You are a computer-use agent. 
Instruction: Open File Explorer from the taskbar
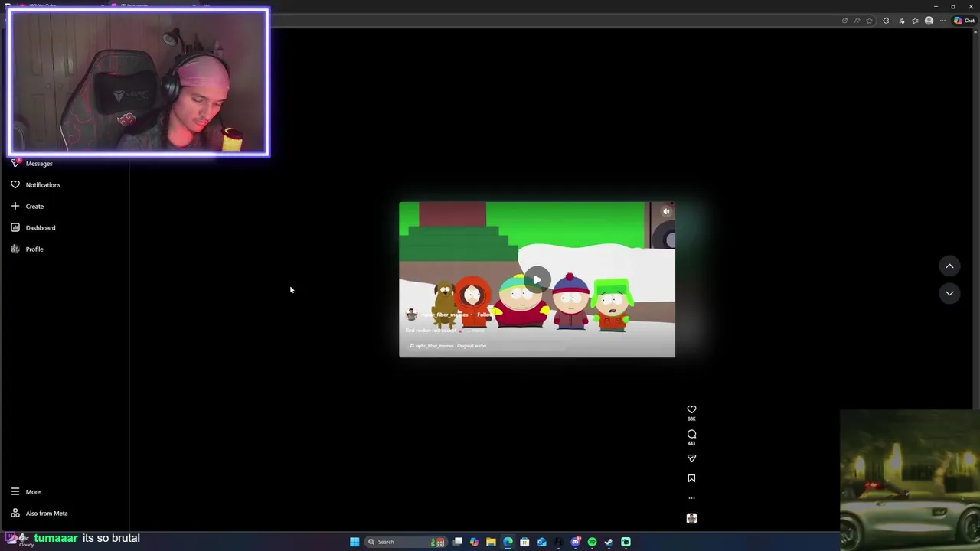tap(491, 542)
